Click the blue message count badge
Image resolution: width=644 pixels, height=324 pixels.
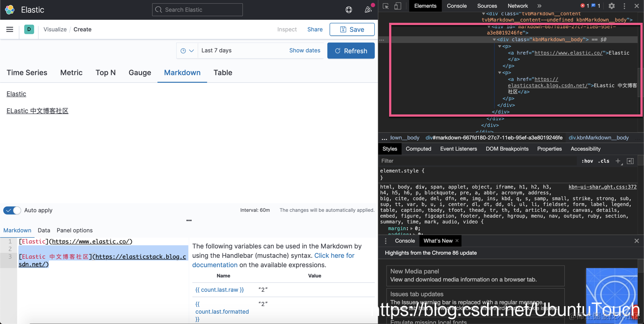596,6
